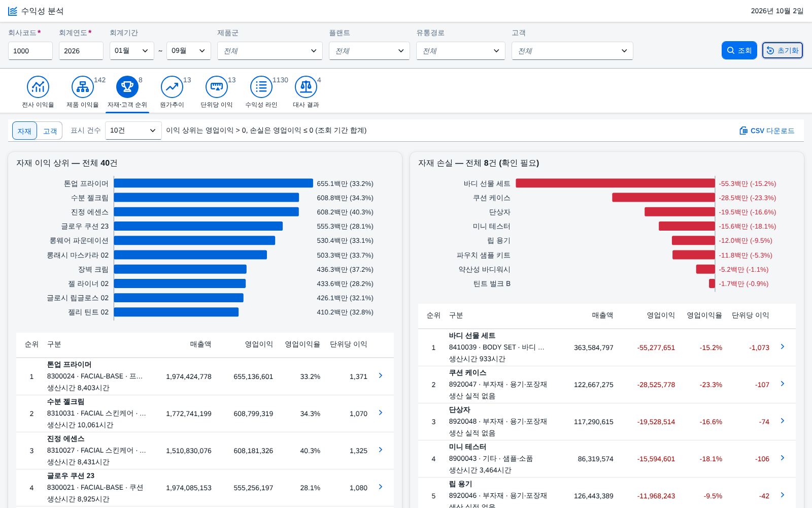Click the -55,277,651 loss value
812x508 pixels.
656,347
